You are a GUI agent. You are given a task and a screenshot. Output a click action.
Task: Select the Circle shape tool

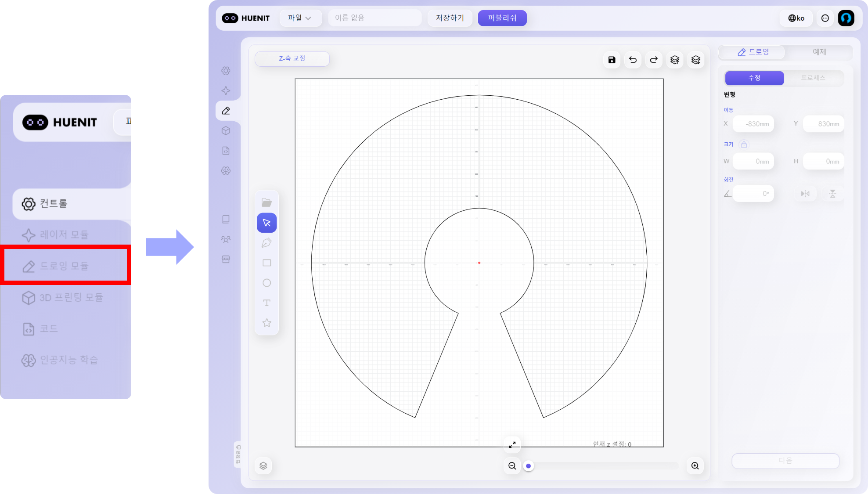point(267,283)
